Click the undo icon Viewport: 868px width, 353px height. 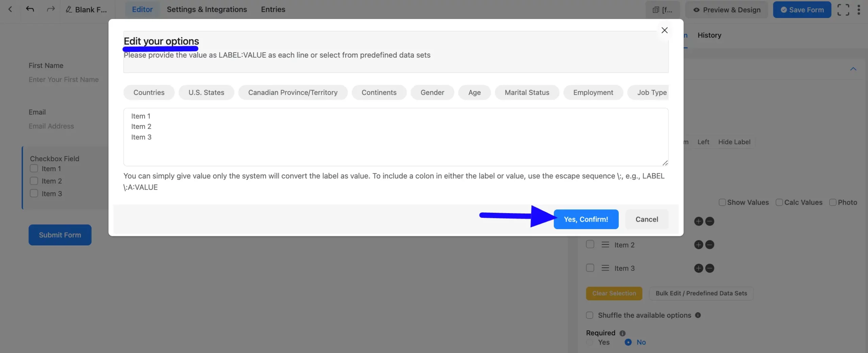(x=30, y=9)
